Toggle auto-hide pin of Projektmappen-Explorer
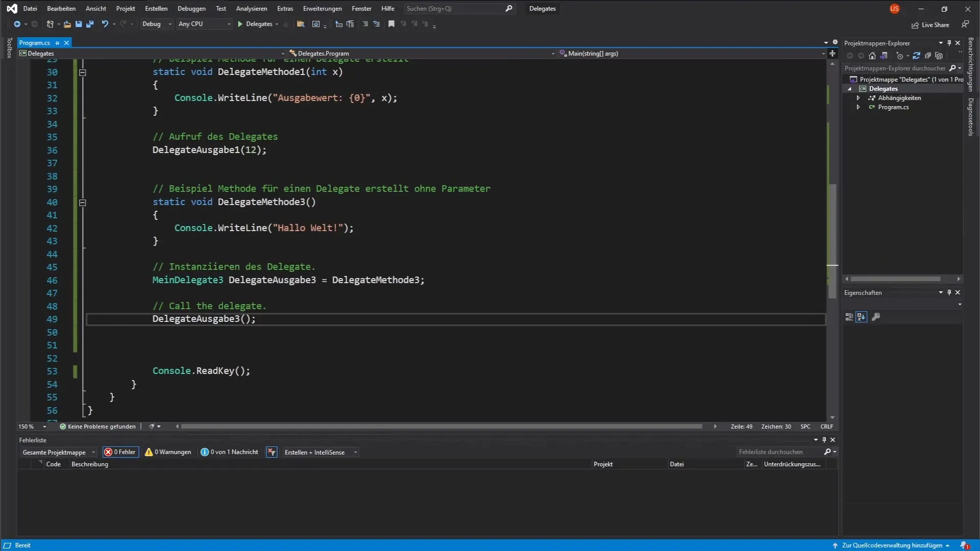This screenshot has width=980, height=551. coord(949,43)
